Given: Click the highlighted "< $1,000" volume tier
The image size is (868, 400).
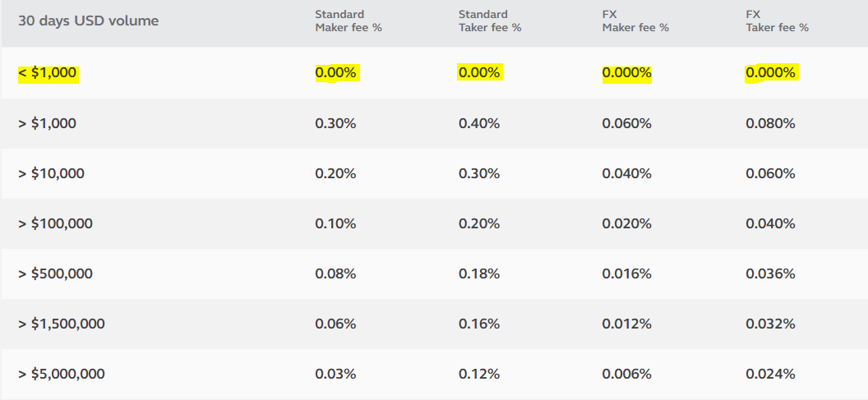Looking at the screenshot, I should pos(47,73).
